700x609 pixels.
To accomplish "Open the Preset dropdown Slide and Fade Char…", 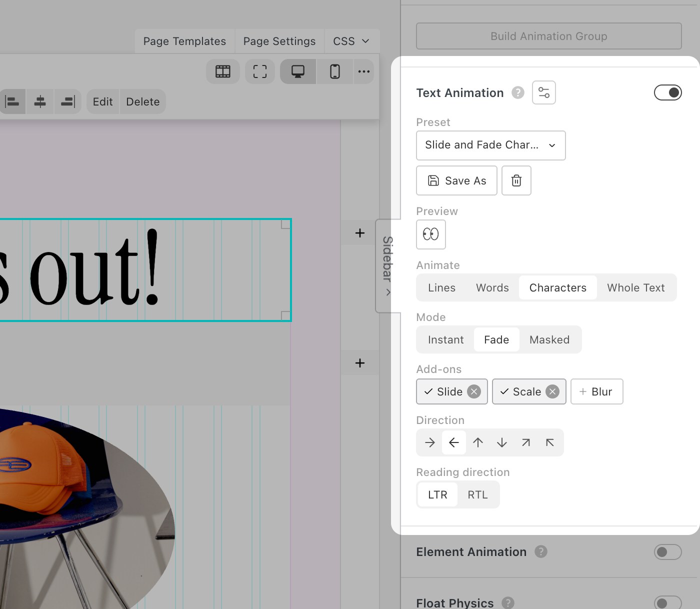I will pyautogui.click(x=491, y=145).
